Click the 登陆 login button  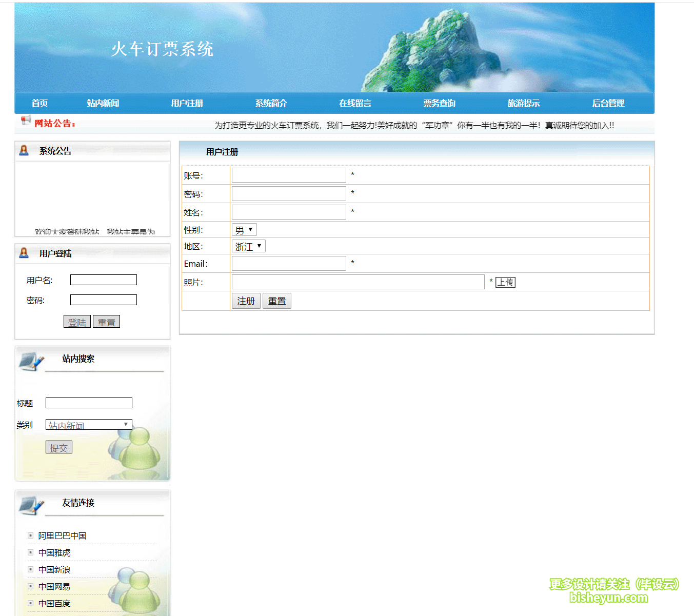coord(77,321)
